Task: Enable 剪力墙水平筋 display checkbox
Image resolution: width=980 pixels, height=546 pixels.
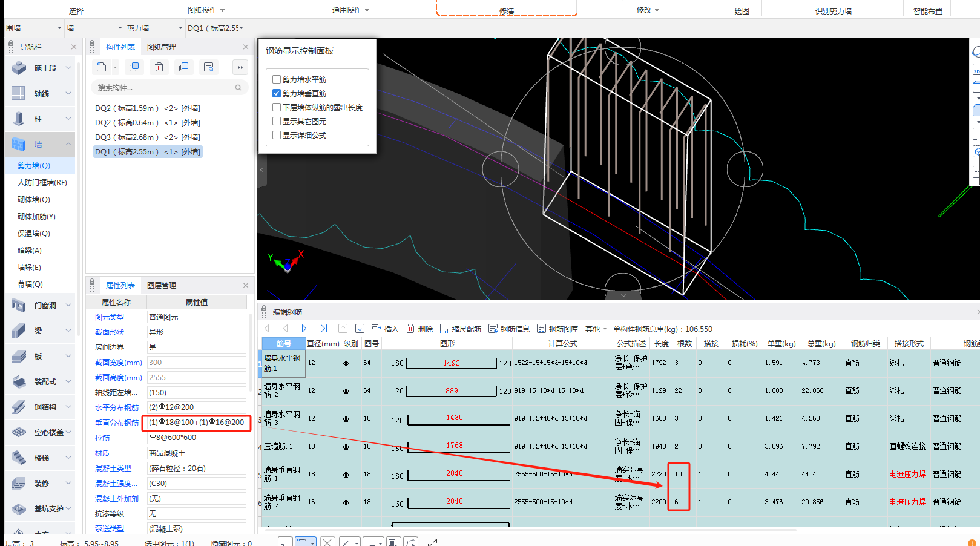Action: tap(277, 79)
